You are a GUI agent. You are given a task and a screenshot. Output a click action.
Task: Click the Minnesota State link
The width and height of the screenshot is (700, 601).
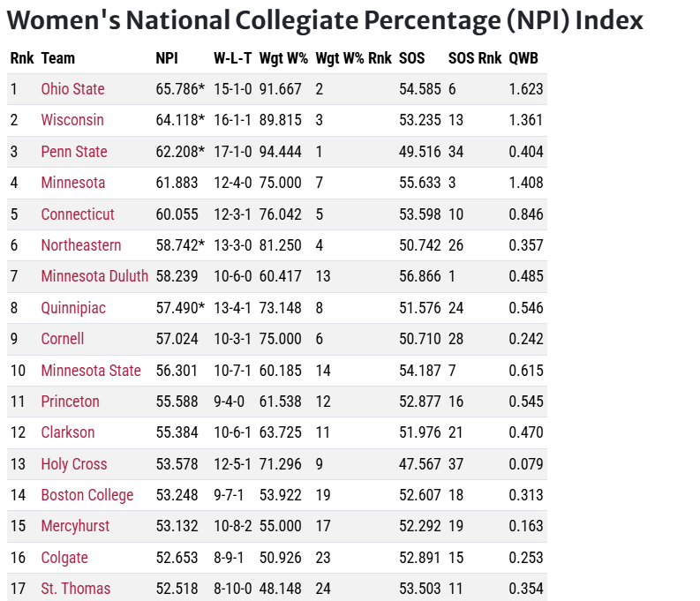tap(91, 371)
